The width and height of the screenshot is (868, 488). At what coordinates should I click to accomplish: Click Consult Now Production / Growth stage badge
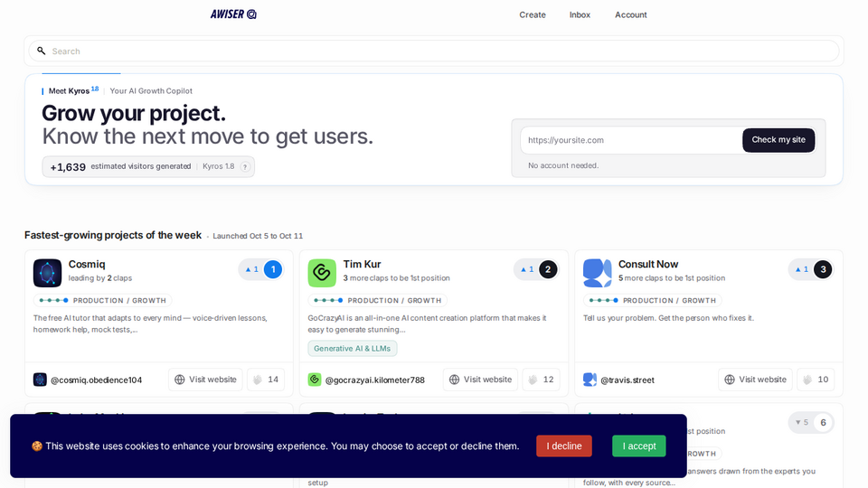(x=652, y=300)
